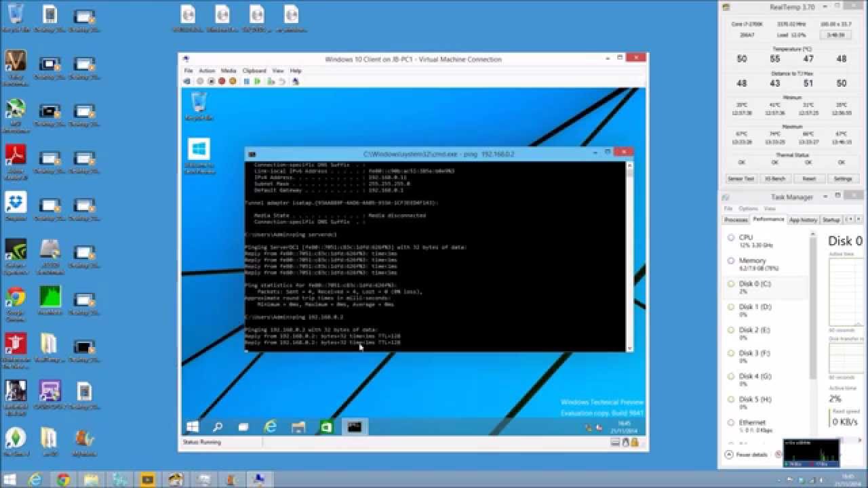The height and width of the screenshot is (488, 868).
Task: Open the Help menu in Virtual Machine Connection
Action: [x=296, y=70]
